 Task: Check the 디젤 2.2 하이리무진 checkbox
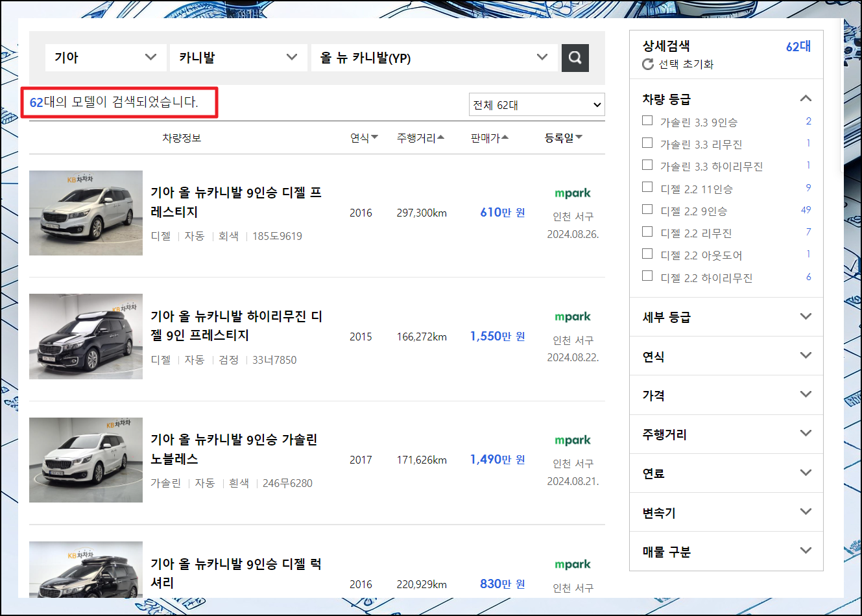647,276
